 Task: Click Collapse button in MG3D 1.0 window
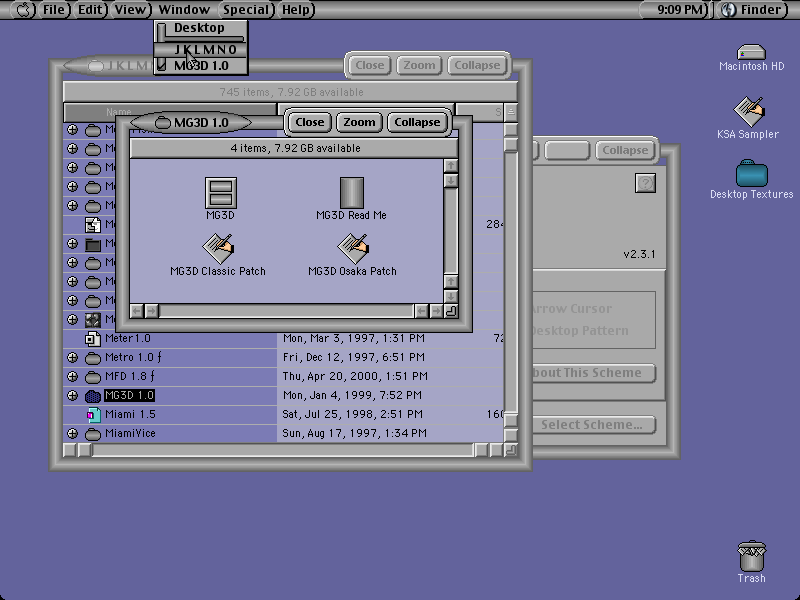click(x=417, y=122)
